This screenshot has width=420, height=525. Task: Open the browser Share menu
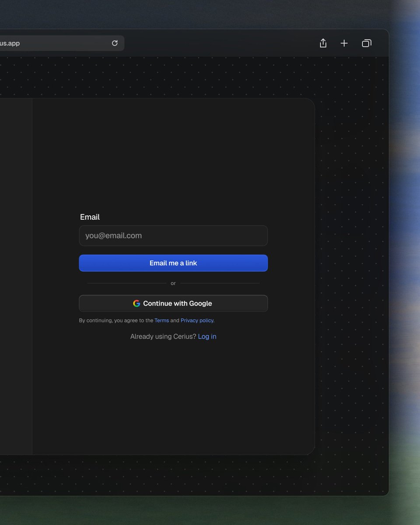323,43
